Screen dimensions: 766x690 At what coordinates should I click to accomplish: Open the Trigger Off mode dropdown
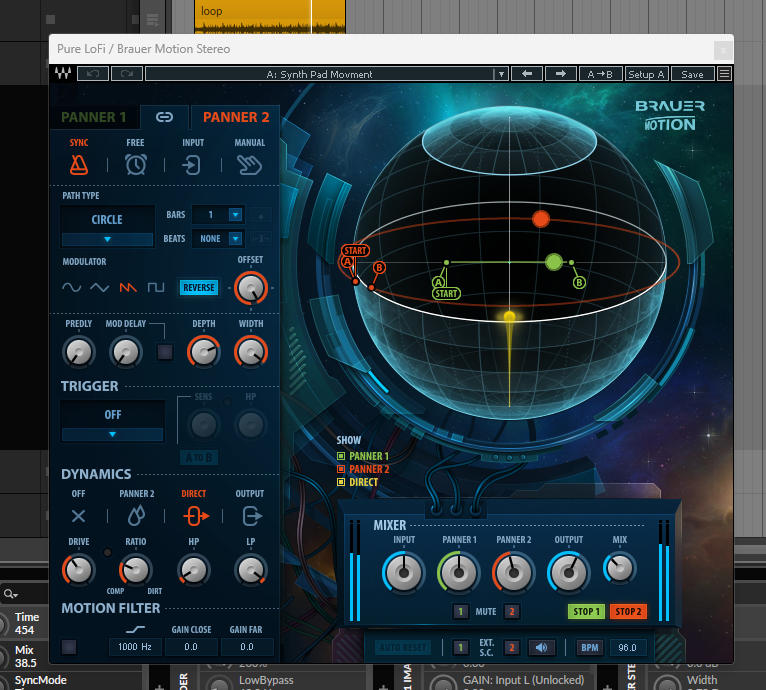click(x=112, y=421)
